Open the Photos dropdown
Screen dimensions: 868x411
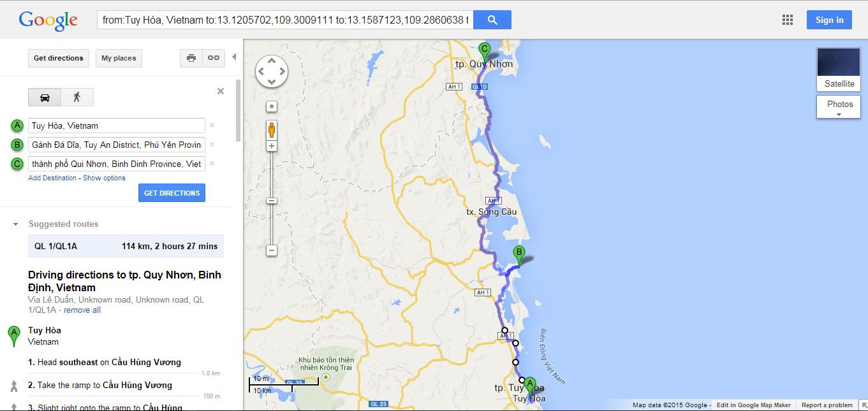[839, 107]
